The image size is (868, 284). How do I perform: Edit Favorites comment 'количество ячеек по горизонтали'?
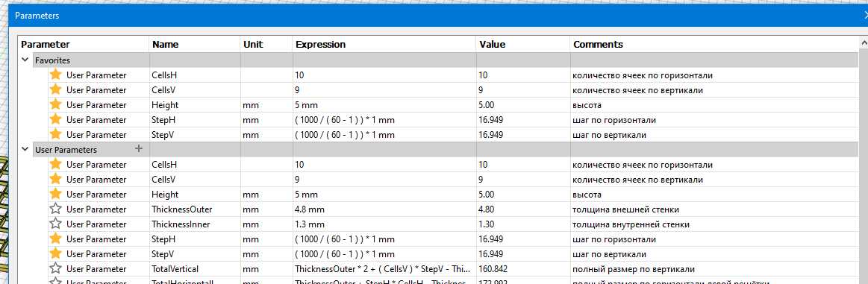(642, 75)
